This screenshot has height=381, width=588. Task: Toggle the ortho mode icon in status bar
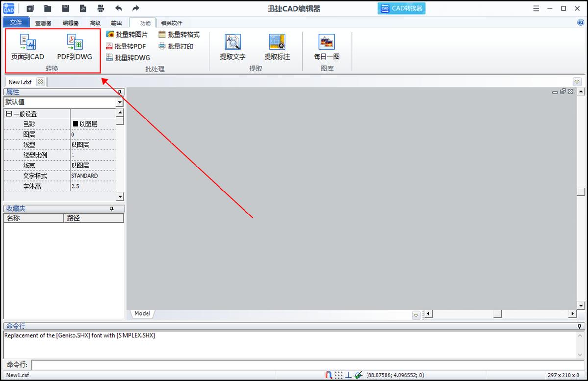(348, 375)
